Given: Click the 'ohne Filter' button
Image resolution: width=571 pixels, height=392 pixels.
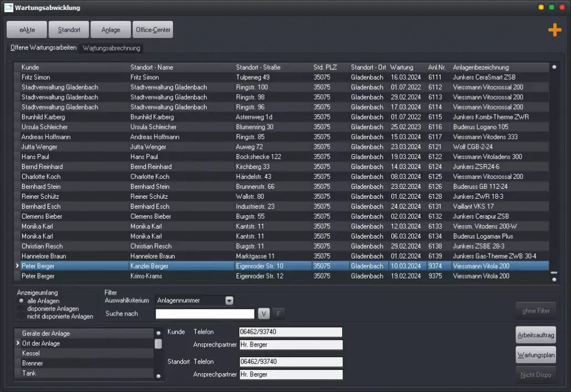Looking at the screenshot, I should pyautogui.click(x=536, y=311).
